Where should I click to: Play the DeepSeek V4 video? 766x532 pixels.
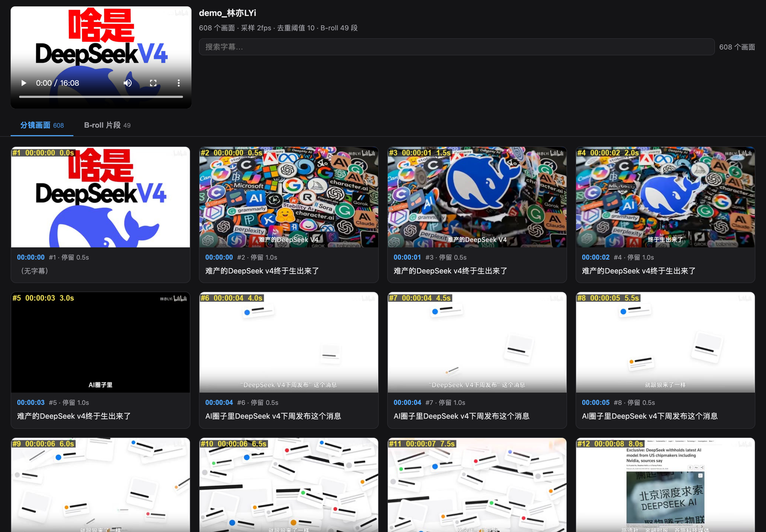[24, 83]
